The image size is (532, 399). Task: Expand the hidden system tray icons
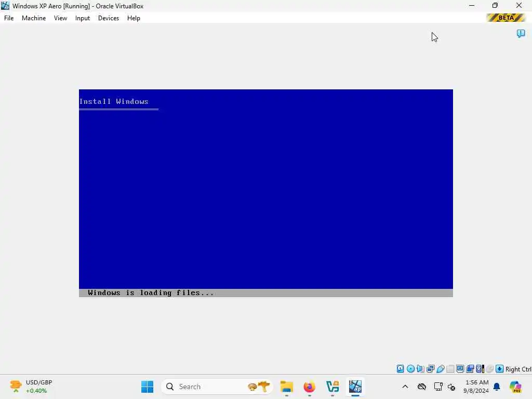click(405, 387)
